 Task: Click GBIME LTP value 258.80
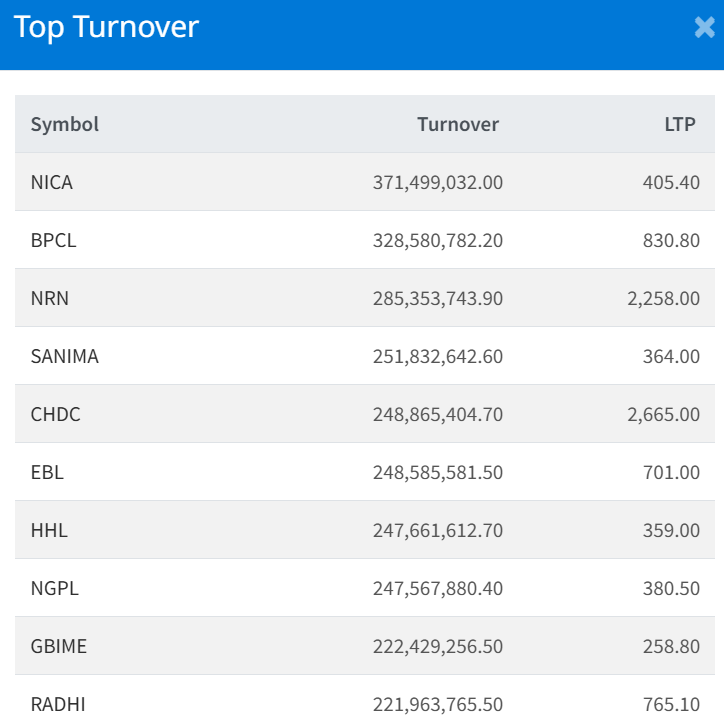(x=671, y=646)
